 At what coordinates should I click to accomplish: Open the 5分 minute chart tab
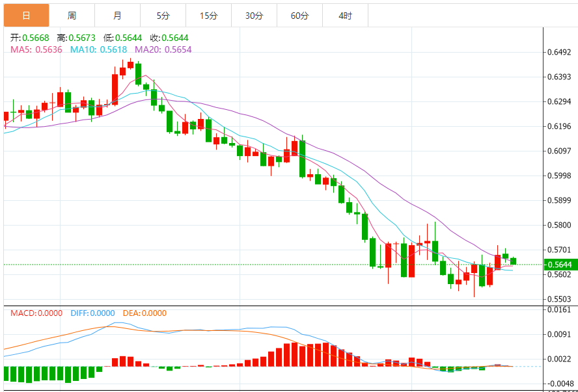[x=163, y=16]
